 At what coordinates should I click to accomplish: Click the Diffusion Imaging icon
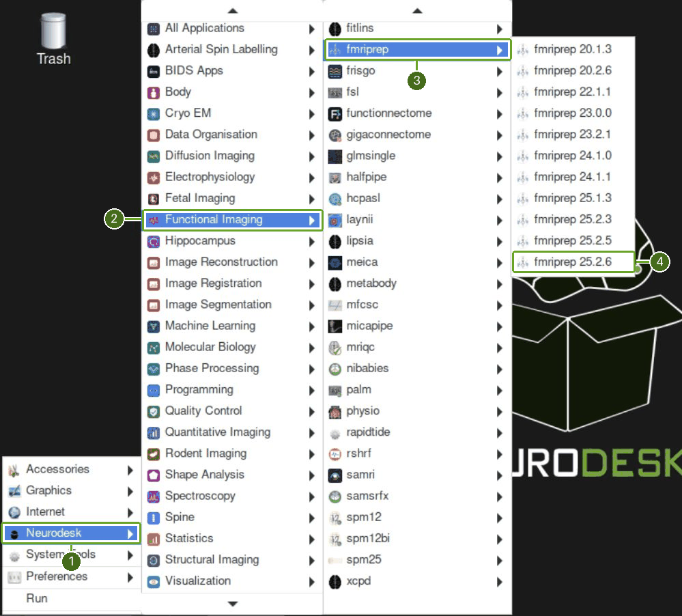click(154, 156)
